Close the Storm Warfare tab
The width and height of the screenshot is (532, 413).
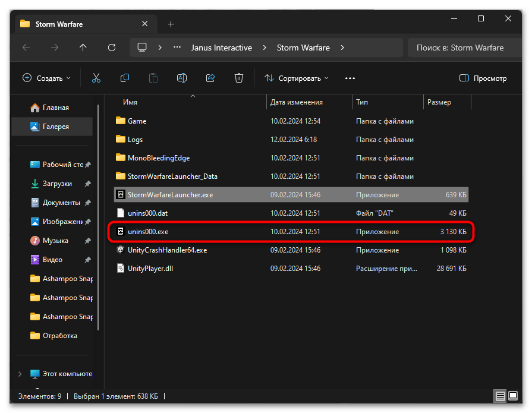[145, 24]
